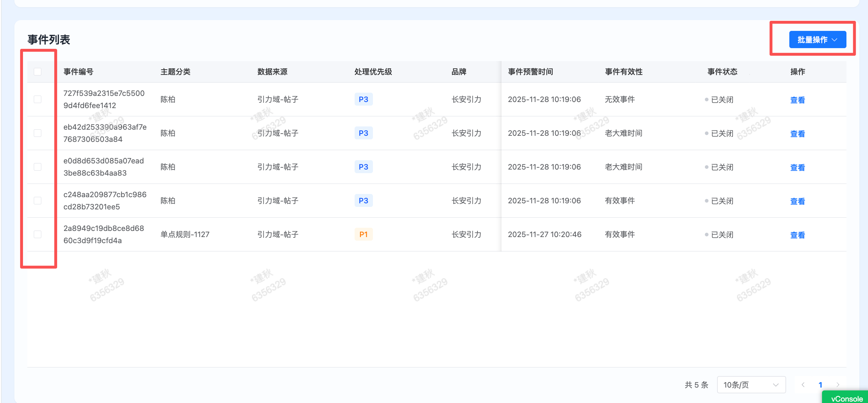
Task: Expand the chevron arrow on 批量操作 button
Action: (x=836, y=40)
